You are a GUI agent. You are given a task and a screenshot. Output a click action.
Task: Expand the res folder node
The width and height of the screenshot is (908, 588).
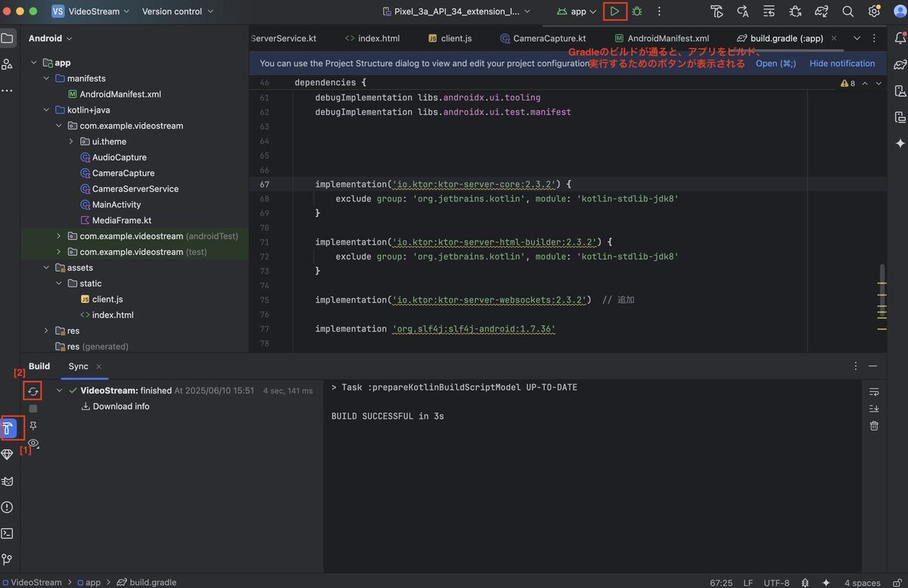click(46, 331)
